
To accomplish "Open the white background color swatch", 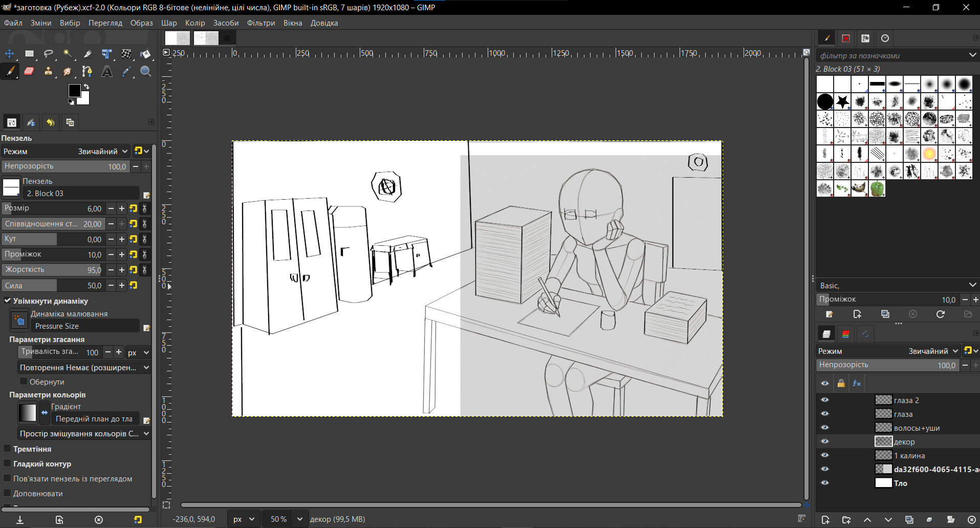I will [85, 100].
